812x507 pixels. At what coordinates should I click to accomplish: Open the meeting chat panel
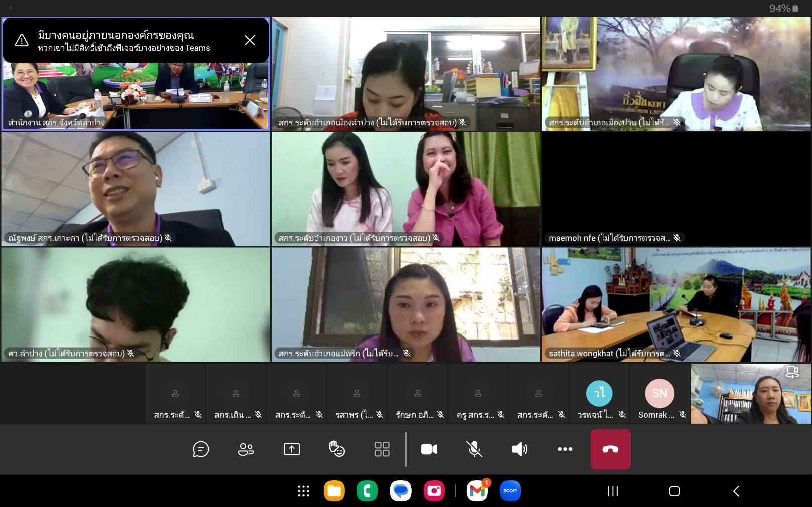(201, 449)
